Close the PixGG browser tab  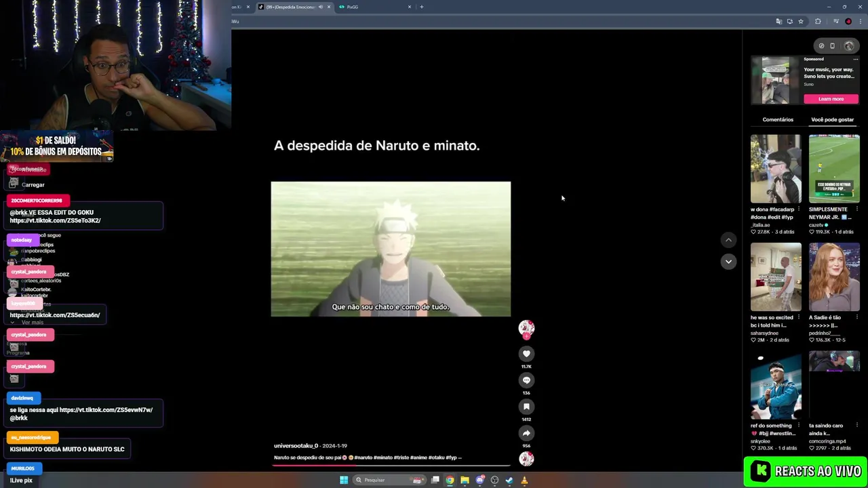point(410,7)
